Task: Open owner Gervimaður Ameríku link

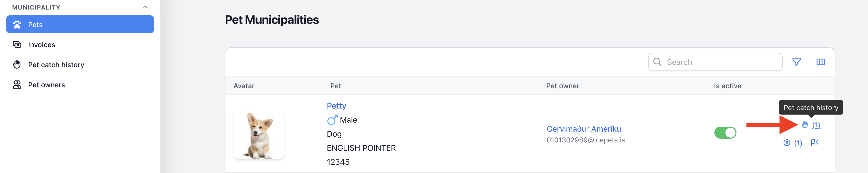Action: tap(584, 129)
